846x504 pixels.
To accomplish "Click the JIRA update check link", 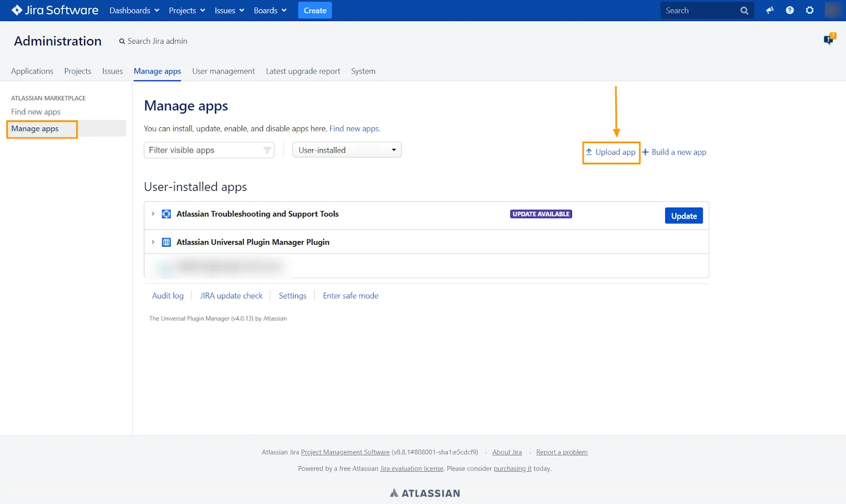I will [231, 296].
